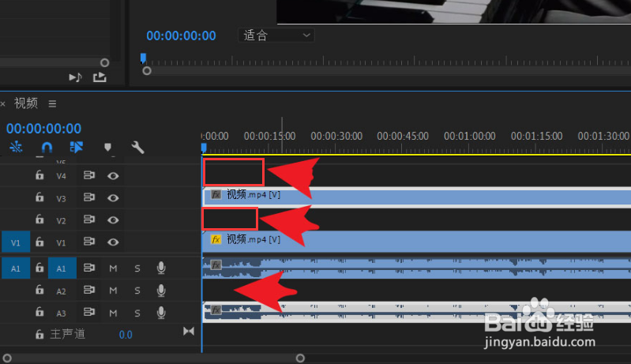Click play audio icon in project panel
The width and height of the screenshot is (631, 364).
pos(75,77)
